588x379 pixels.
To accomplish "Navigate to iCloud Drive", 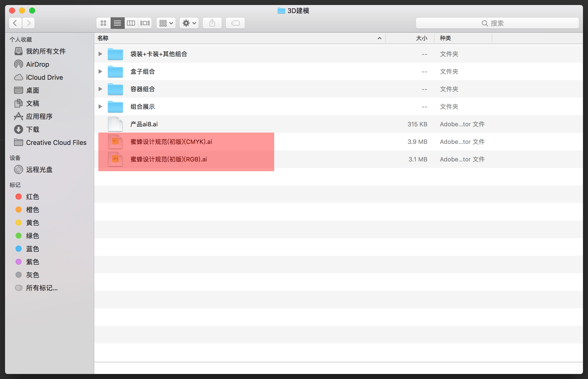I will [x=45, y=77].
